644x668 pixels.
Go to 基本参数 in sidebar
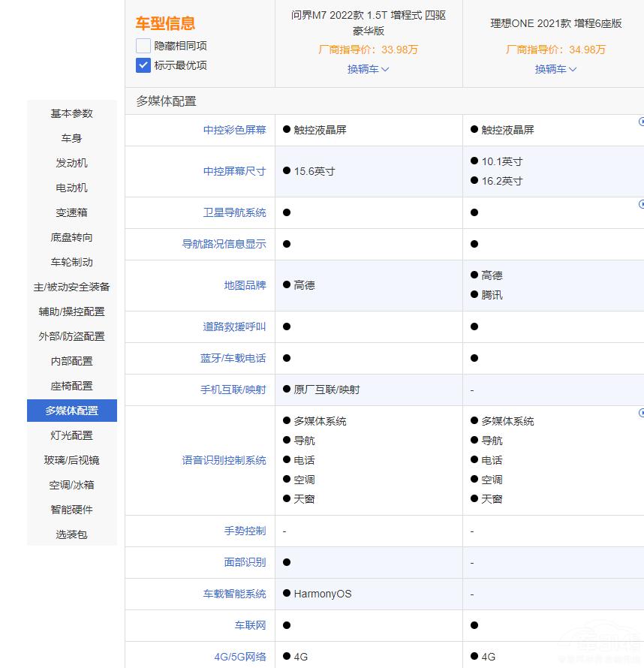[x=72, y=113]
